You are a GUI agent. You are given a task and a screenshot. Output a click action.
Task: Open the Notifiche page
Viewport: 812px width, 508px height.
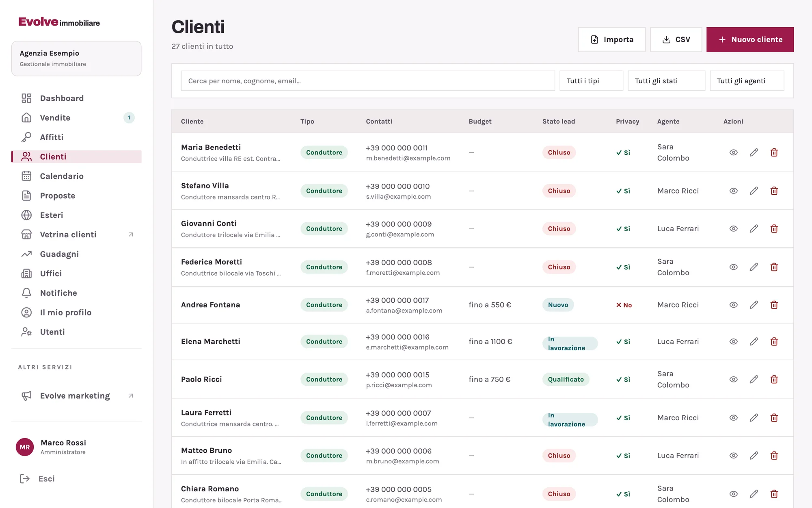pyautogui.click(x=76, y=293)
